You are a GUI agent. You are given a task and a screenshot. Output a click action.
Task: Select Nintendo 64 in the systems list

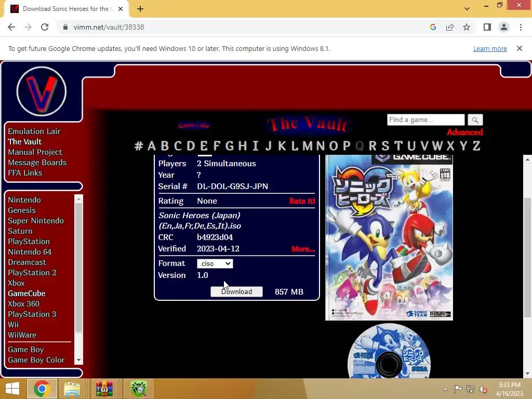pos(30,252)
